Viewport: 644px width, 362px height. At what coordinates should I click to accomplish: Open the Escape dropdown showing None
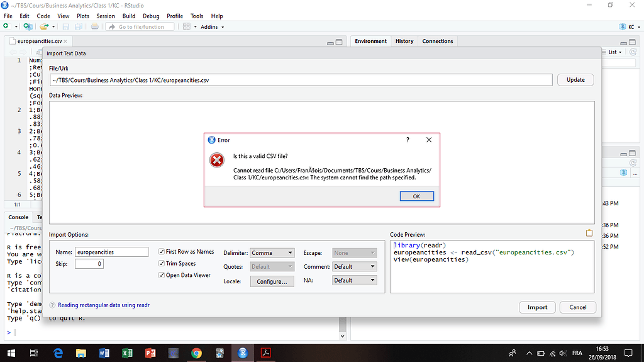pos(354,253)
